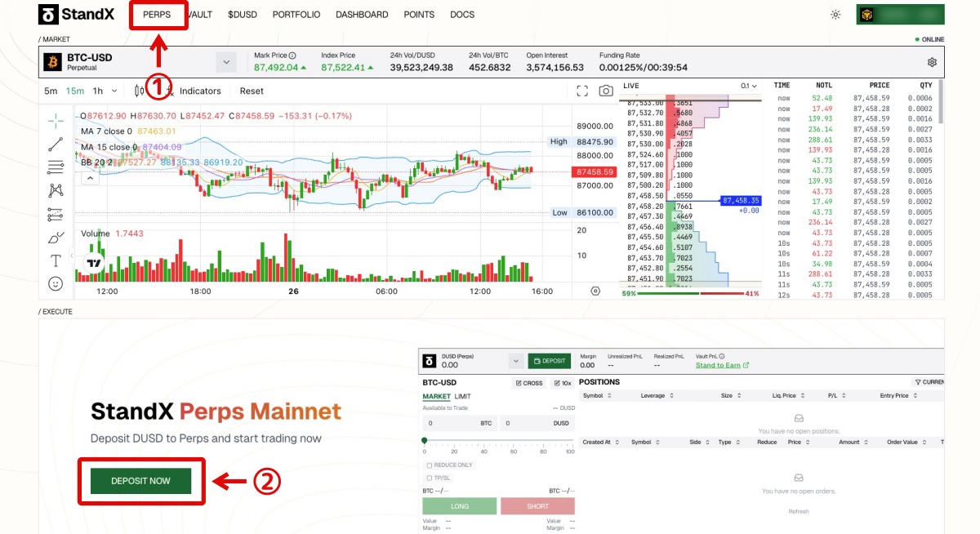The image size is (980, 534).
Task: Toggle light mode with the sun icon
Action: tap(835, 14)
